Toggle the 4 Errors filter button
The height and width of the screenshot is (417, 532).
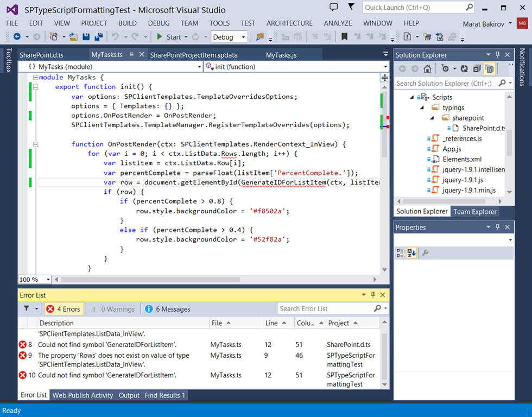[x=64, y=309]
